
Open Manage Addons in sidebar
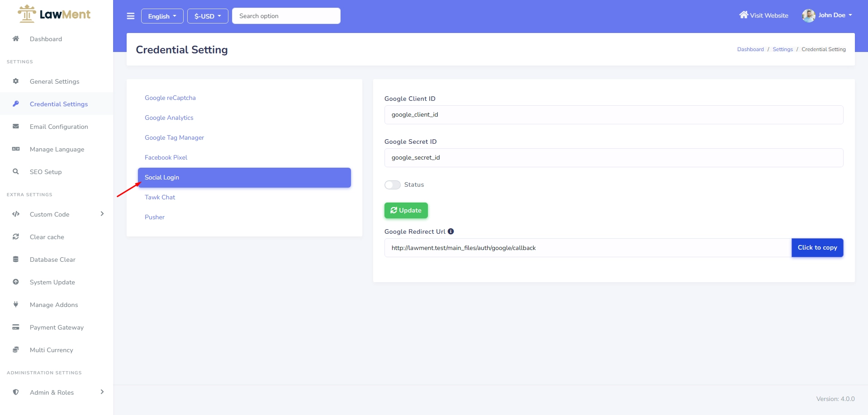point(57,305)
